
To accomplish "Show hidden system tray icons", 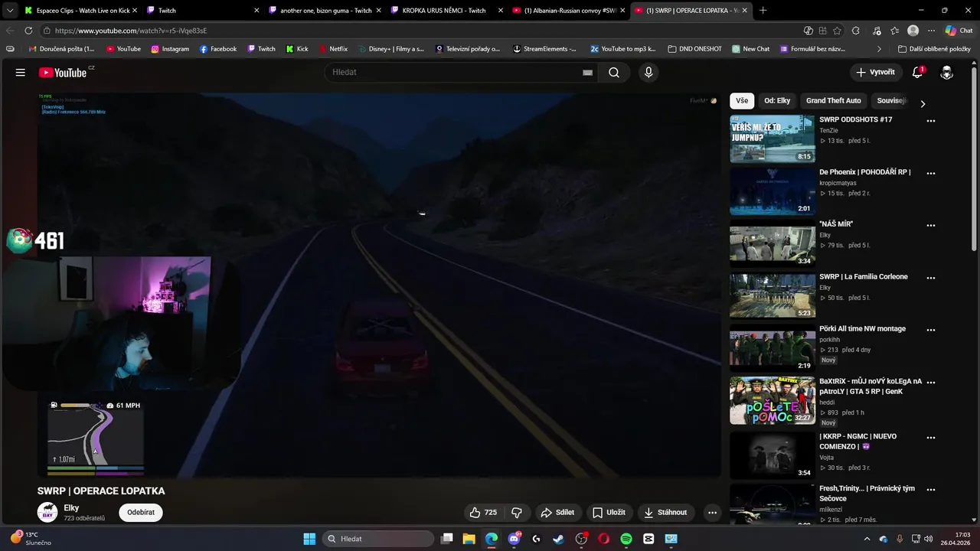I will pyautogui.click(x=867, y=539).
